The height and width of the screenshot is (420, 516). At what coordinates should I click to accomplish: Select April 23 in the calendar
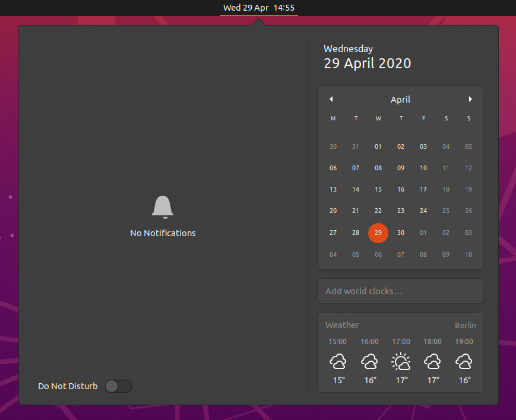(400, 211)
